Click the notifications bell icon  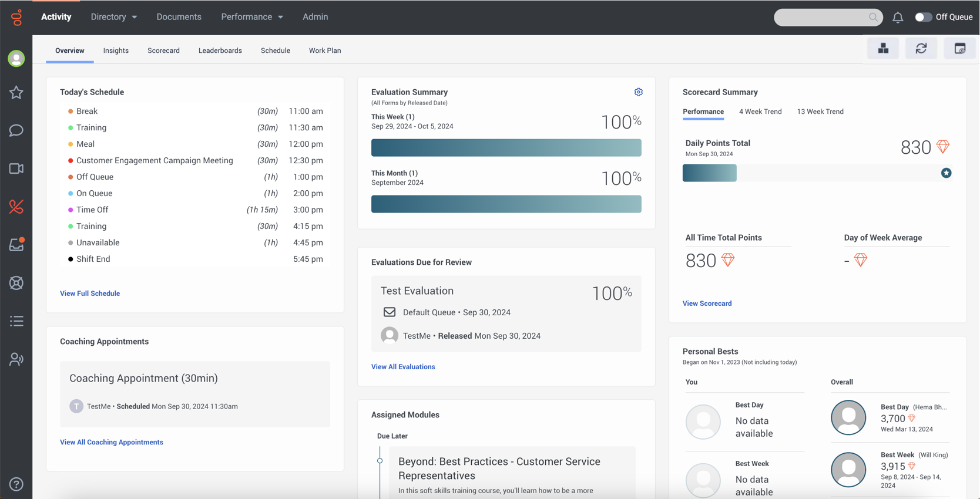point(897,18)
